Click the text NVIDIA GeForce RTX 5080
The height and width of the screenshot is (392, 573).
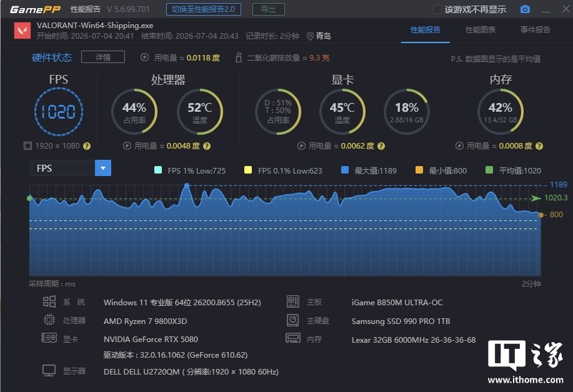(151, 340)
